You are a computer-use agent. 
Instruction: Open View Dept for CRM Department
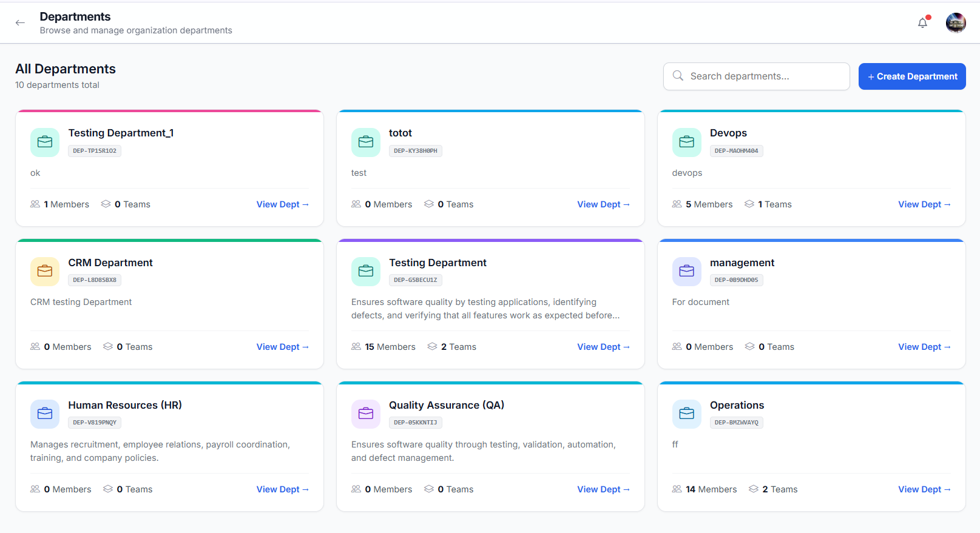[x=283, y=347]
